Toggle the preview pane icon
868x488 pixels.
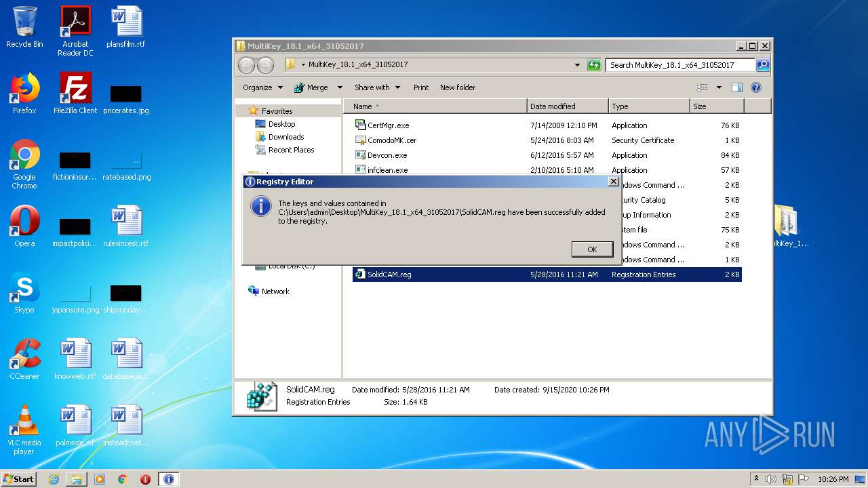[737, 87]
